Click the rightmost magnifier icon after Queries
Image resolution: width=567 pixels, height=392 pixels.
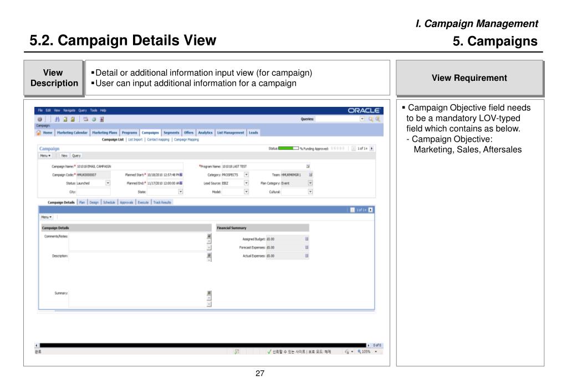click(377, 119)
